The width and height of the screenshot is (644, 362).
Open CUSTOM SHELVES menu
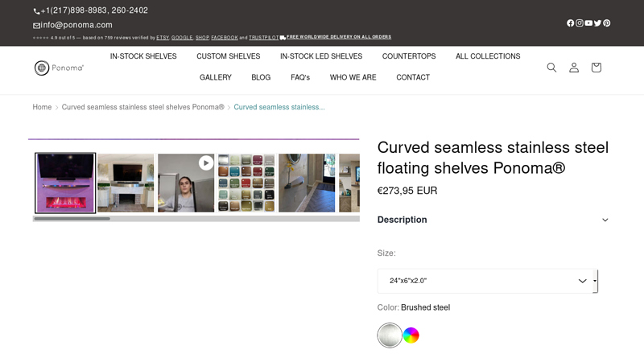click(229, 56)
